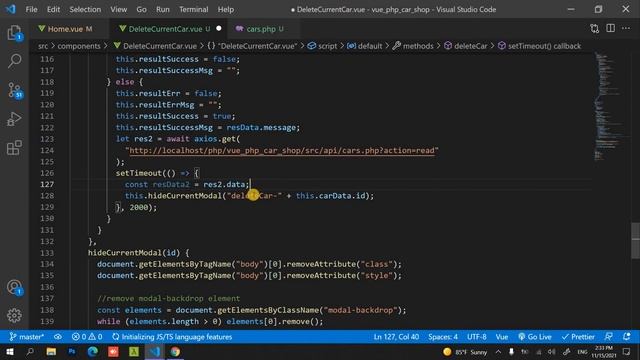
Task: Open Photoshop from taskbar
Action: (x=72, y=351)
